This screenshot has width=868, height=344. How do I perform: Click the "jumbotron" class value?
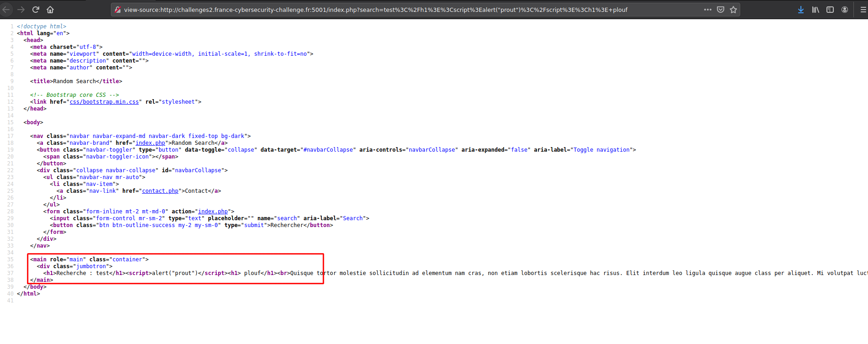[91, 266]
